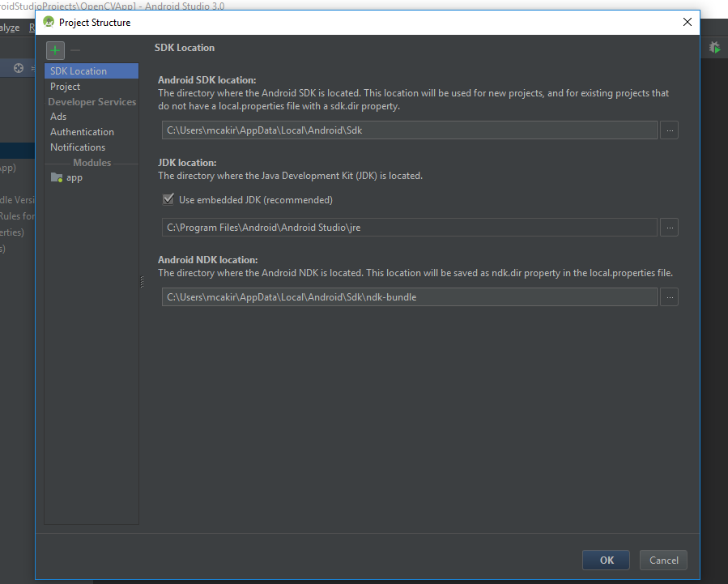Viewport: 728px width, 584px height.
Task: Click the JDK path field
Action: pyautogui.click(x=410, y=228)
